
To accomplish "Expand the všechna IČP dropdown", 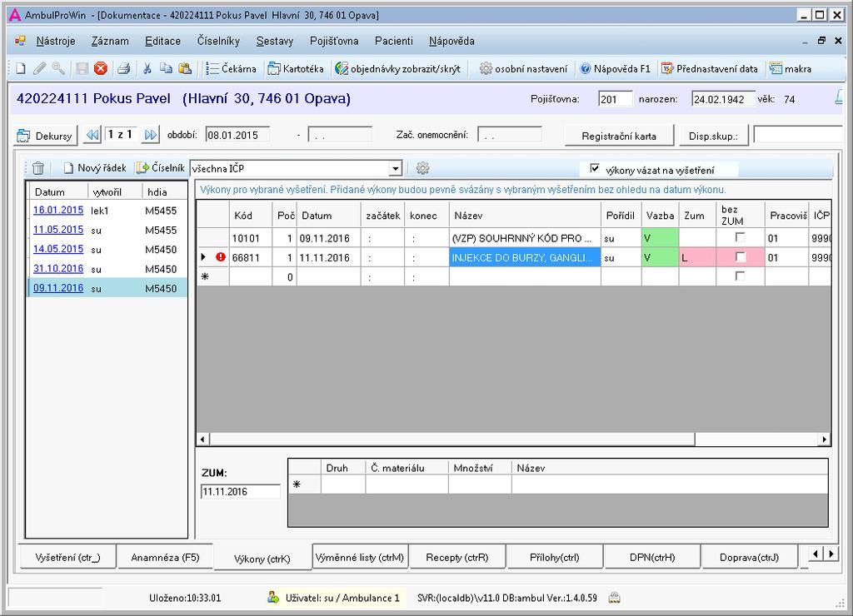I will (396, 168).
